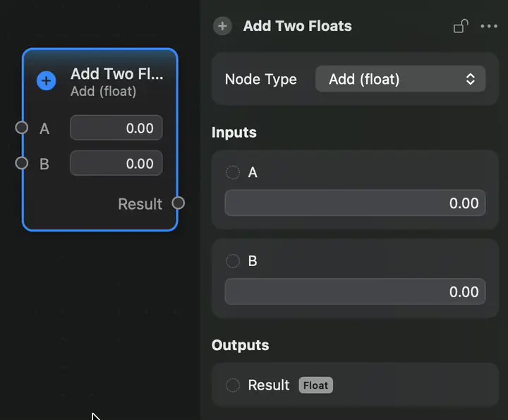Open the Node Type dropdown showing Add (float)
Viewport: 508px width, 420px height.
click(401, 79)
